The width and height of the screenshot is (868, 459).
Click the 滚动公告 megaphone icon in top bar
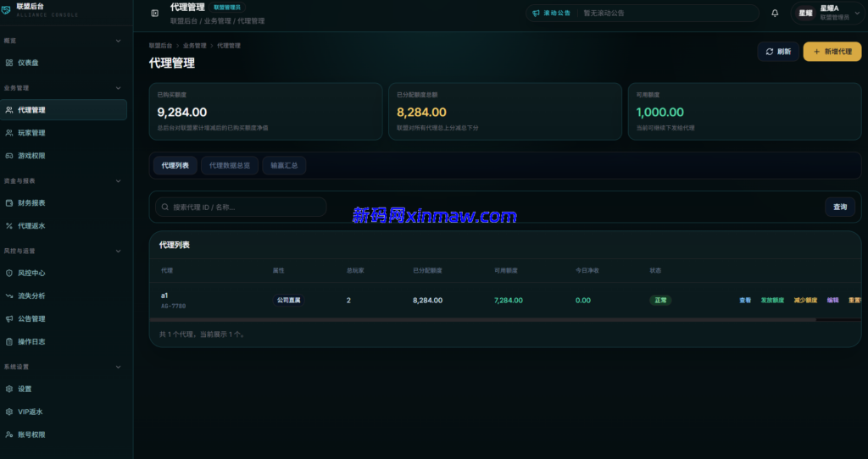pos(536,14)
